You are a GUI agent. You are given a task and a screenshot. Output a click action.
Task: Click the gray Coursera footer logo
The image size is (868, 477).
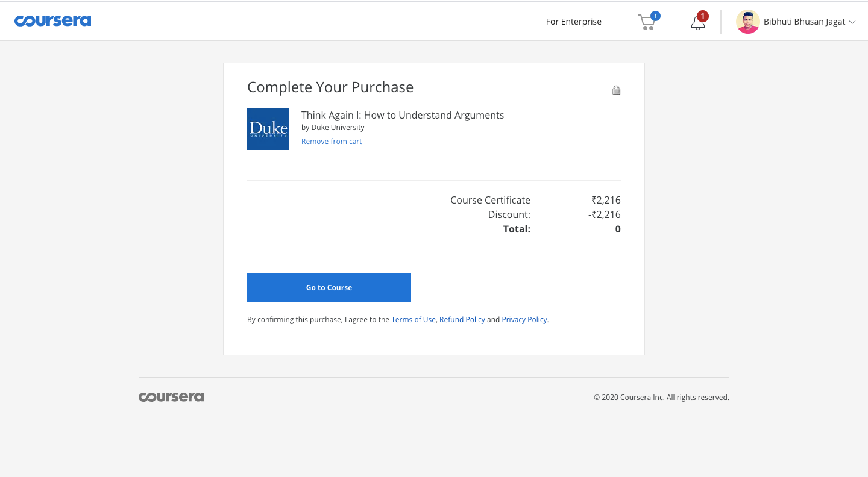[171, 397]
